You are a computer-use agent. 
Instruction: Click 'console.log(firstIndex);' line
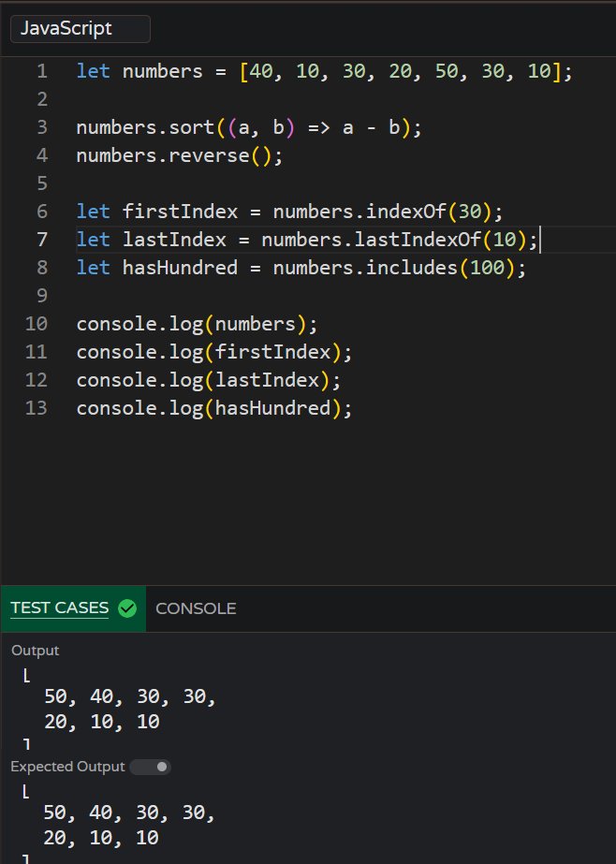(213, 352)
